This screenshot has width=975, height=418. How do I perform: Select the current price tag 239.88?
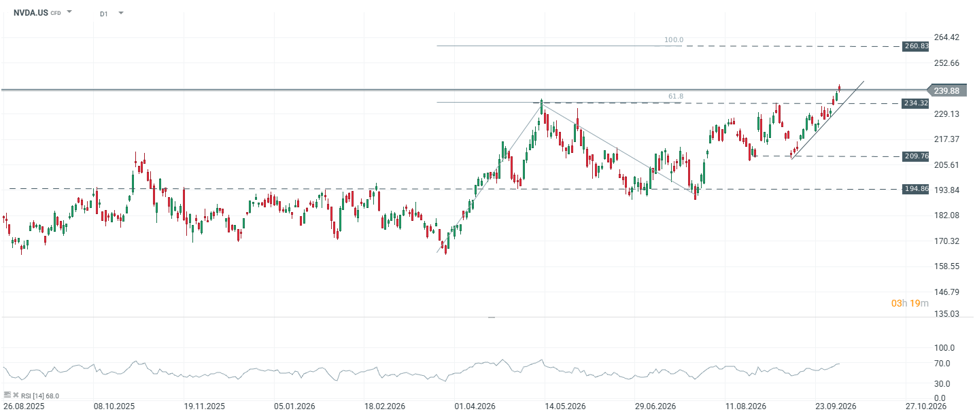pyautogui.click(x=946, y=90)
